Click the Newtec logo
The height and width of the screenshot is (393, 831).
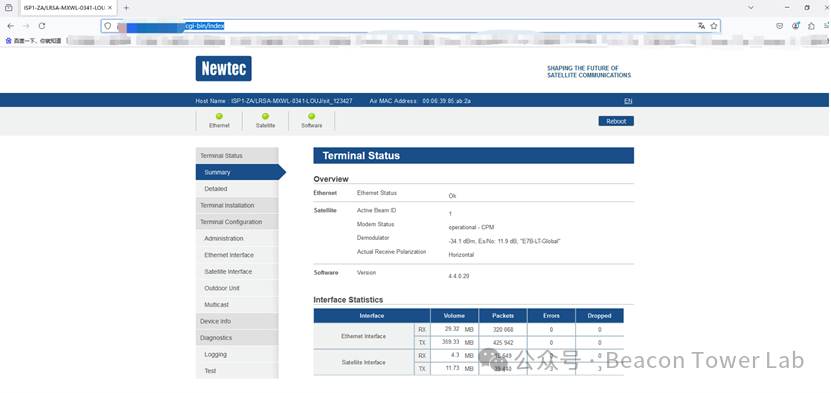click(224, 69)
